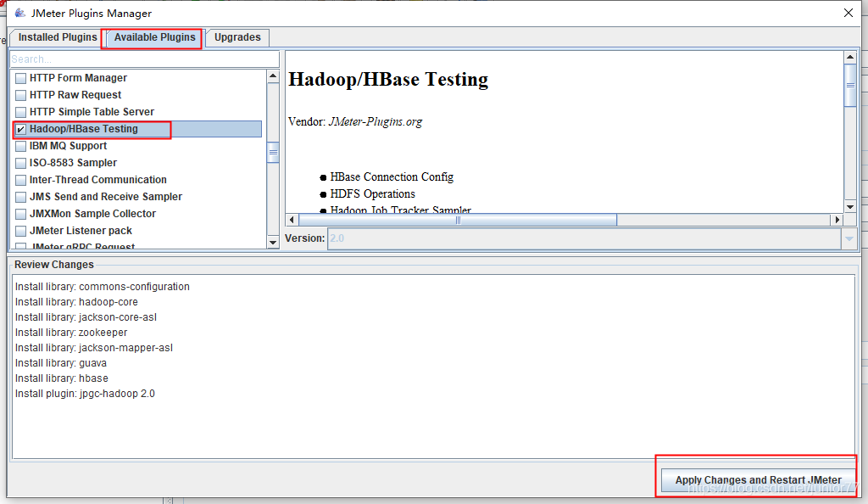Screen dimensions: 868x504
Task: Select the Hadoop/HBase Testing row
Action: [137, 129]
